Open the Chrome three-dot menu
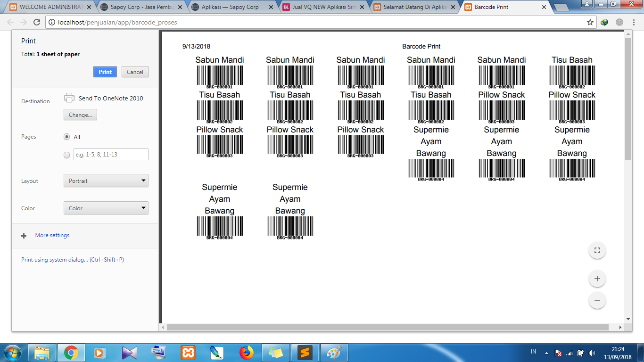Screen dimensions: 644x362 [x=633, y=22]
